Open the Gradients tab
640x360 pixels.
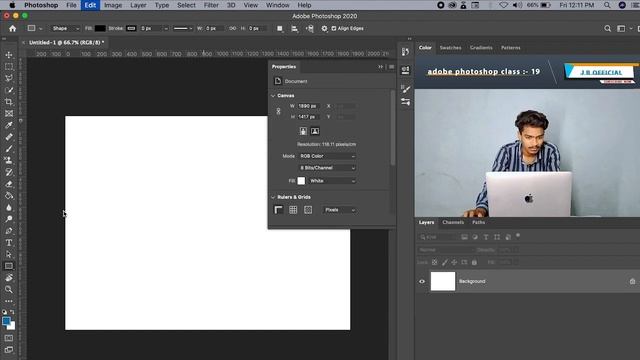481,48
